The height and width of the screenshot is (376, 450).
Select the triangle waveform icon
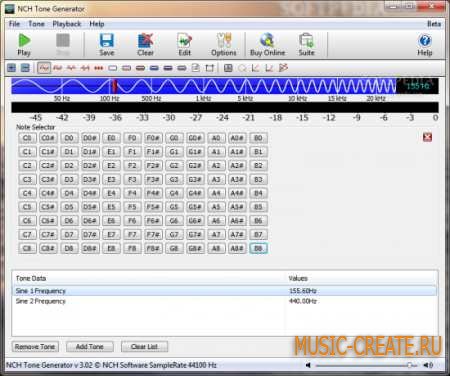tap(71, 68)
